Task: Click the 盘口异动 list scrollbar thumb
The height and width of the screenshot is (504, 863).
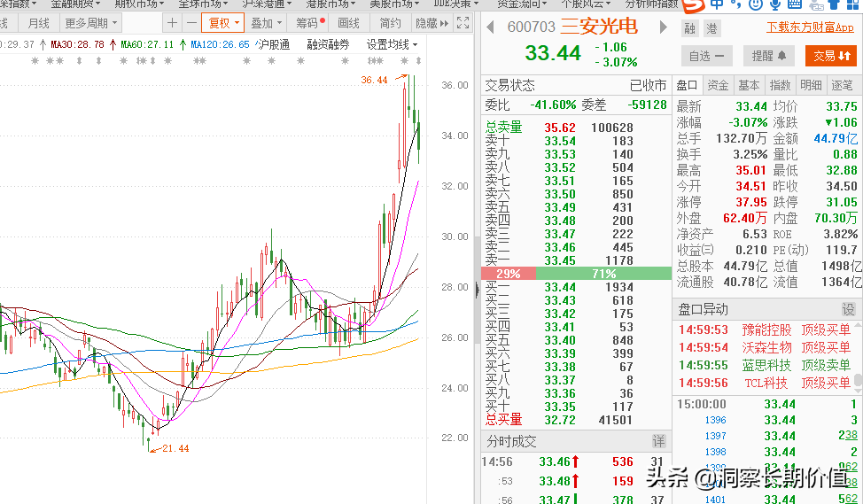Action: [x=858, y=380]
